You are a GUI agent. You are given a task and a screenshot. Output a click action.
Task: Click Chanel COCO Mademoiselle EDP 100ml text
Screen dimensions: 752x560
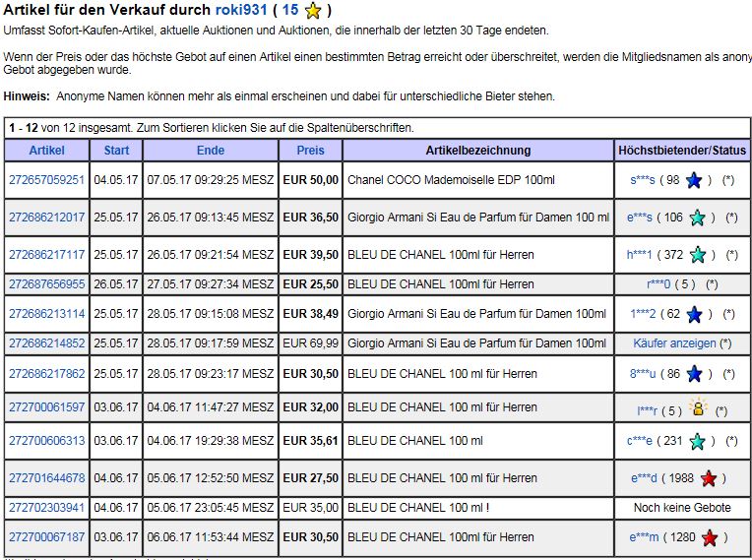coord(451,180)
